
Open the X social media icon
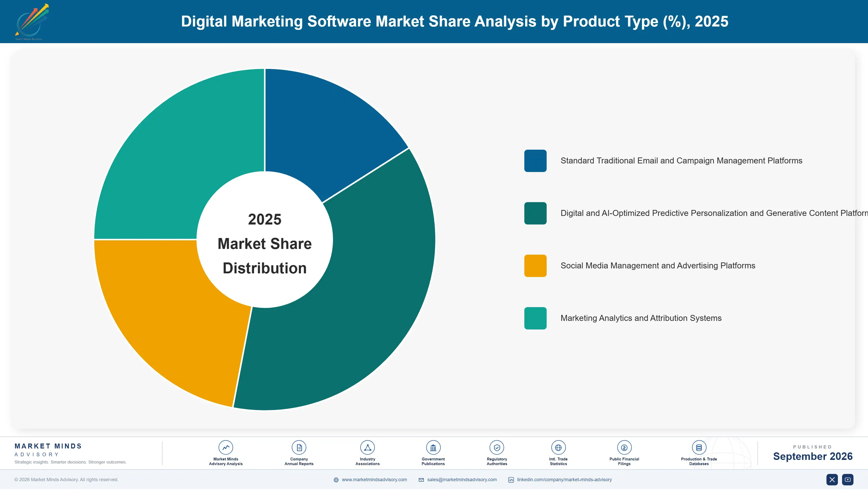click(832, 480)
